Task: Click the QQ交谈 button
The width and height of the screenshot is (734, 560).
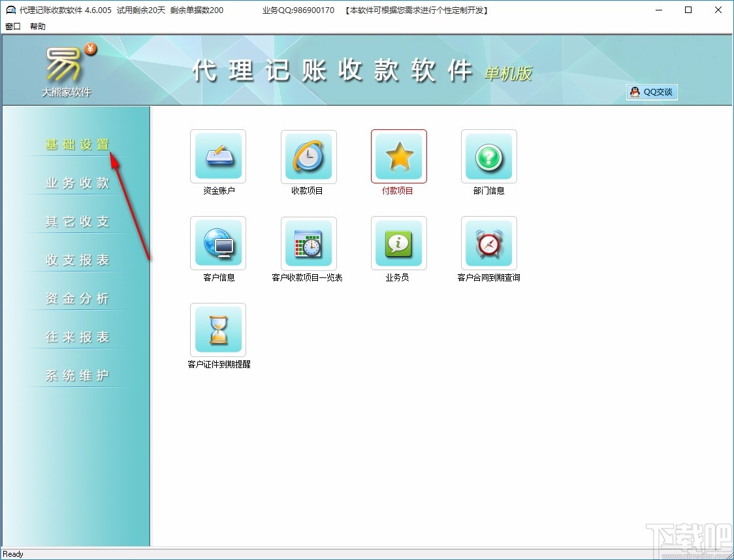Action: click(x=652, y=92)
